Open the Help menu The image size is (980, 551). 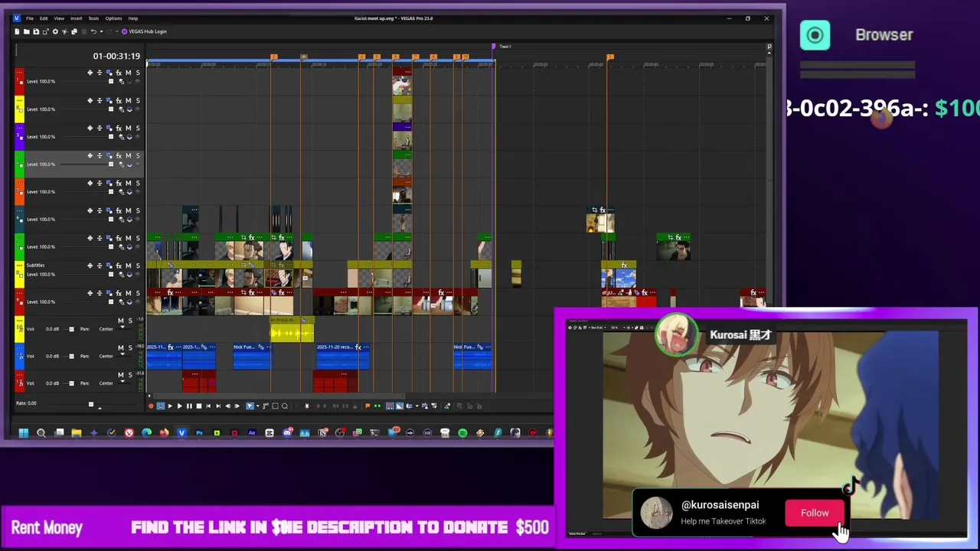133,18
